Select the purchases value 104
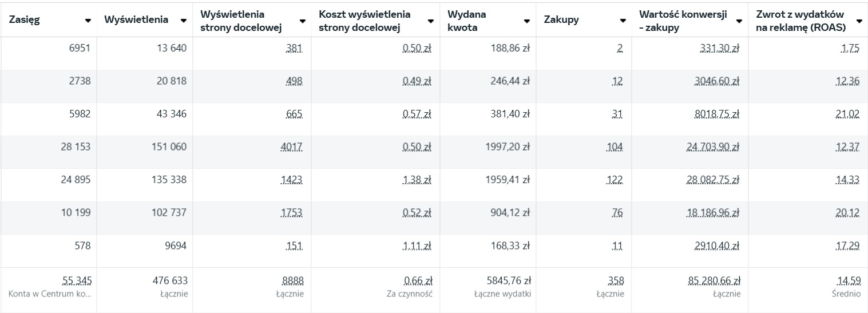The height and width of the screenshot is (313, 868). pos(614,148)
